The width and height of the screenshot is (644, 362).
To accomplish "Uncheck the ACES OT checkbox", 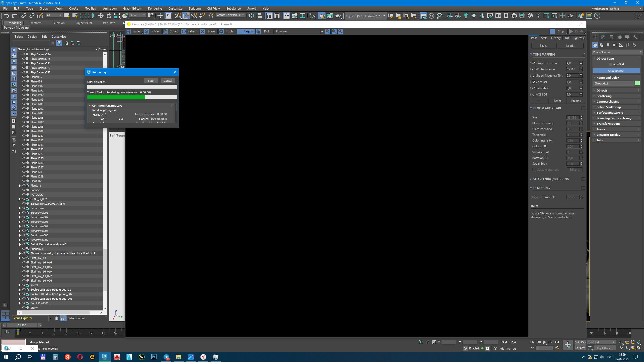I will point(534,95).
